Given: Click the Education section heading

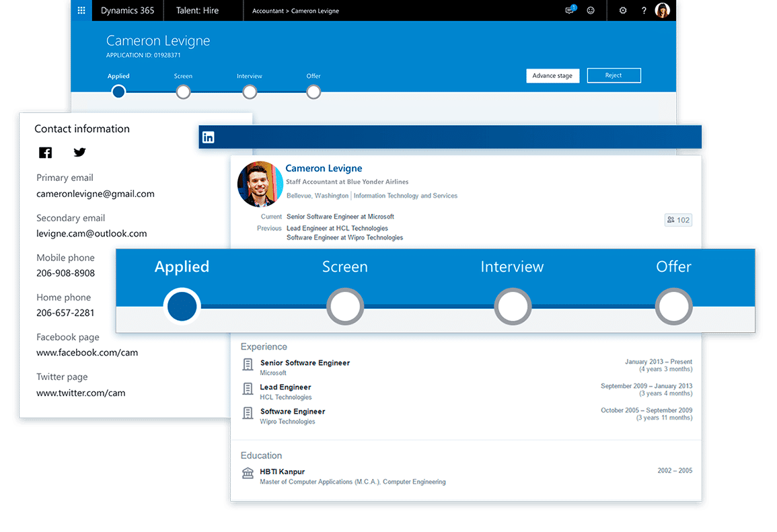Looking at the screenshot, I should (261, 455).
